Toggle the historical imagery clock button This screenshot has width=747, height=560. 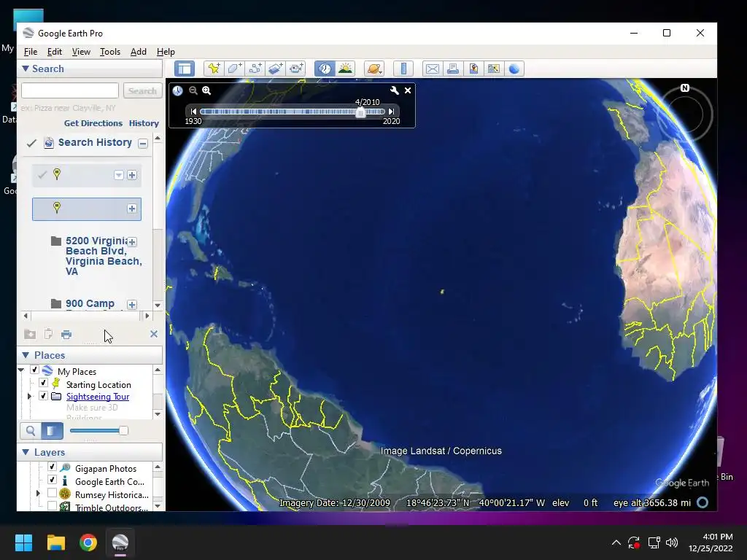click(325, 69)
